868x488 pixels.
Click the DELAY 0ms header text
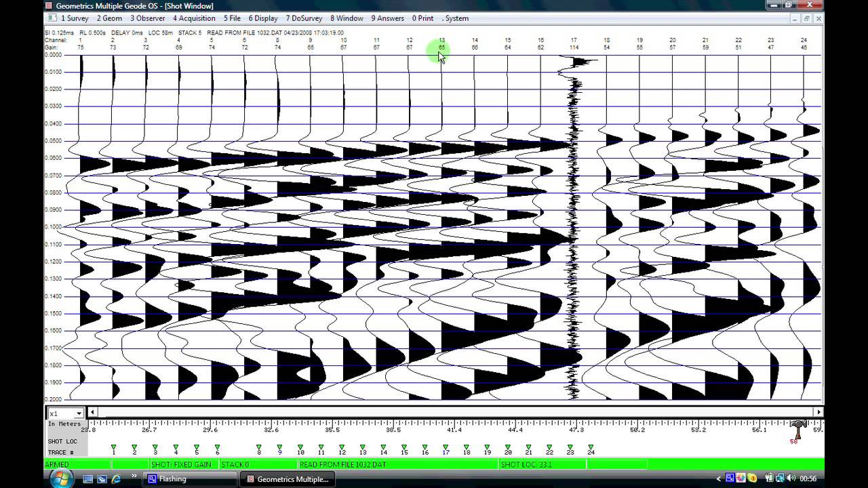(128, 33)
